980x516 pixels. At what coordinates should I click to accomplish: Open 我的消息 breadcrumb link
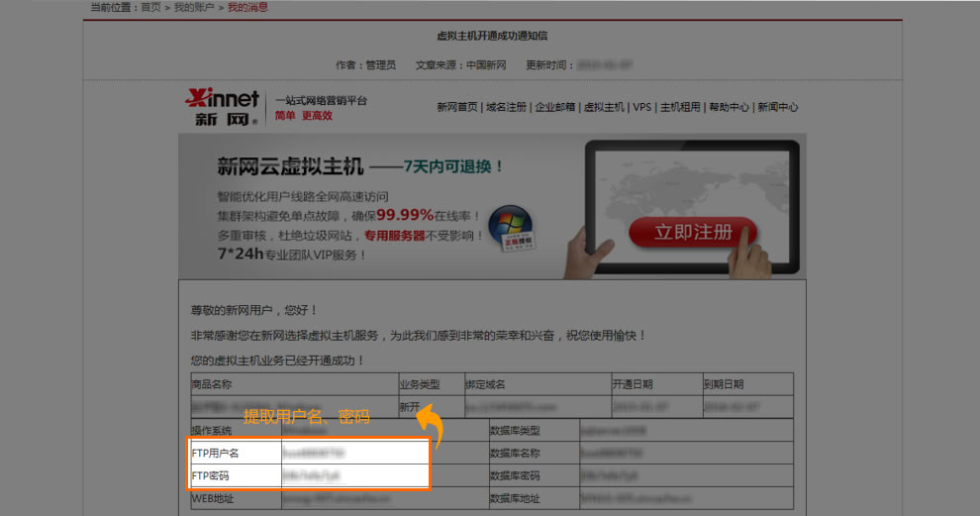247,8
